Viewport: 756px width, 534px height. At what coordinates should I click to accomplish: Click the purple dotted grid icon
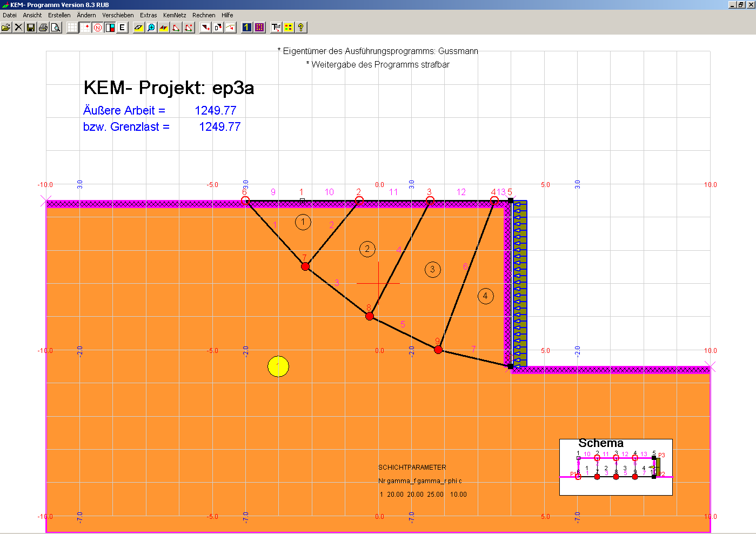(x=259, y=27)
